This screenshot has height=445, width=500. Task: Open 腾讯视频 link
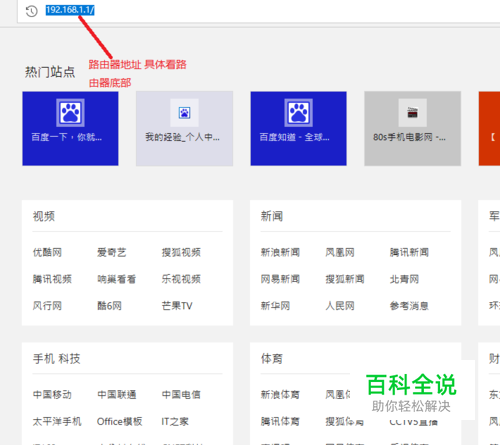click(x=52, y=279)
